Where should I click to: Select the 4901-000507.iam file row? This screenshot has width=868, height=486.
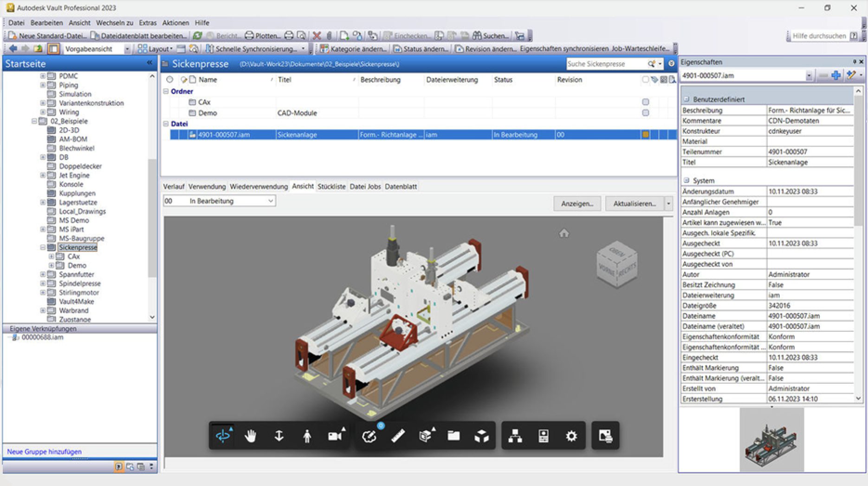[422, 135]
